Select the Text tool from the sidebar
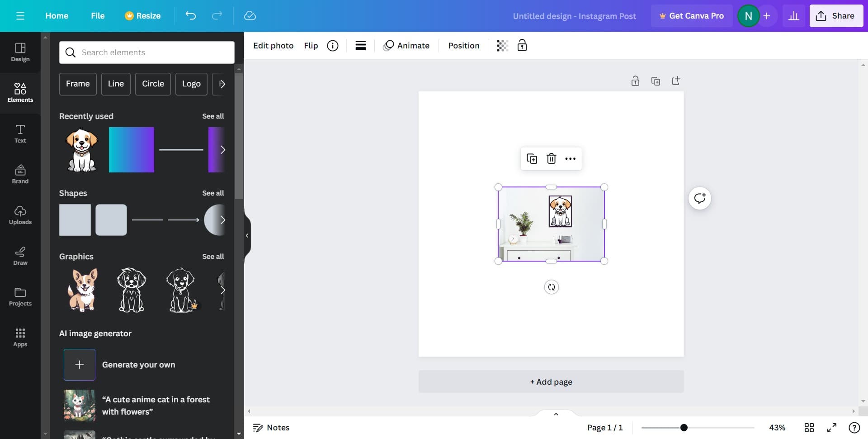 20,133
